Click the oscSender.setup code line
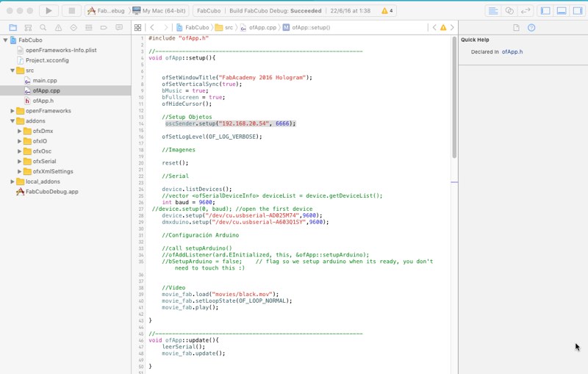 [x=230, y=123]
